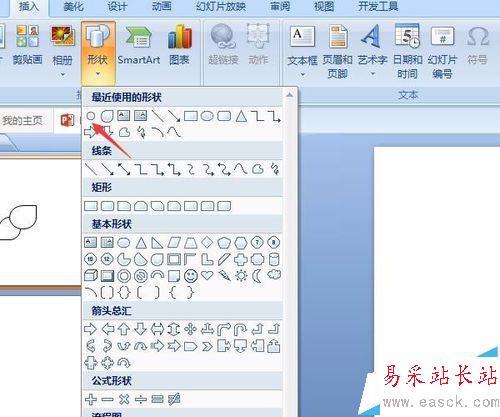This screenshot has width=500, height=417.
Task: Choose the cloud freeform shape in recent shapes
Action: 124,132
